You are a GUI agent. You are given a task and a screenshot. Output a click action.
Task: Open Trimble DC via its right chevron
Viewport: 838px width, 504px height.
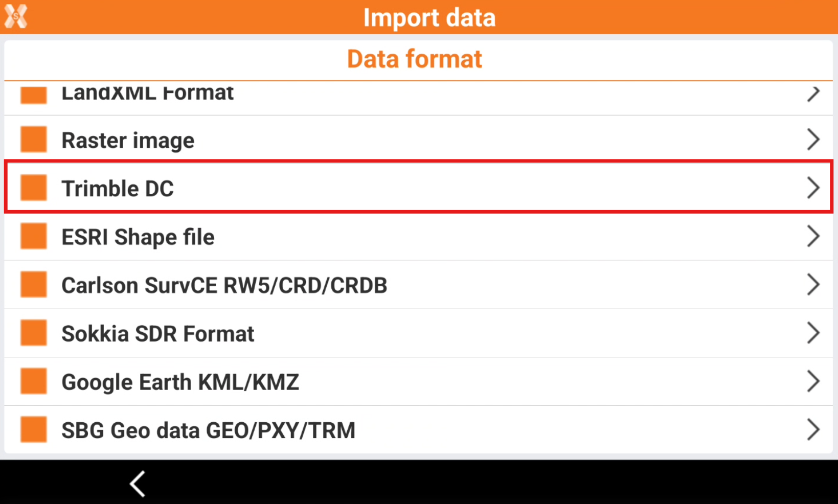[x=813, y=188]
